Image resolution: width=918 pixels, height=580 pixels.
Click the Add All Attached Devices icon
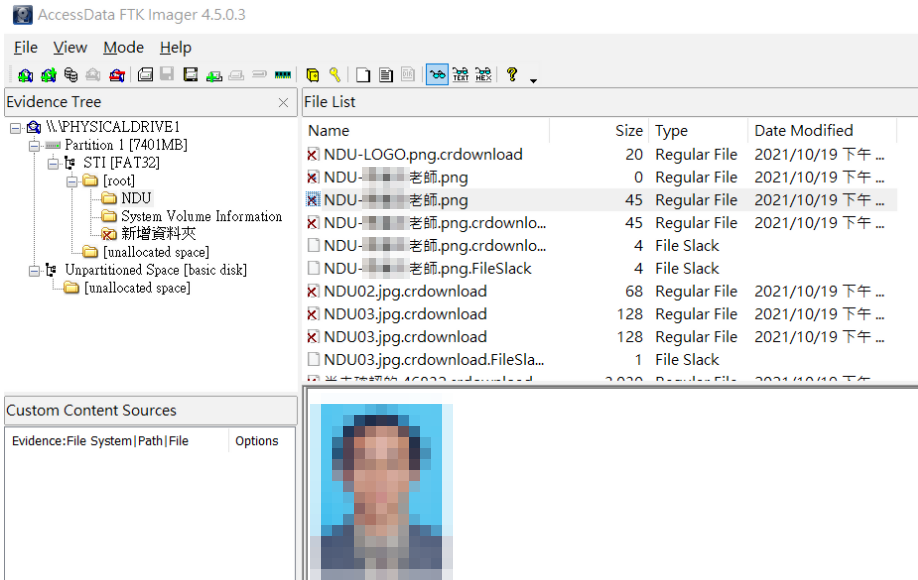[x=48, y=75]
